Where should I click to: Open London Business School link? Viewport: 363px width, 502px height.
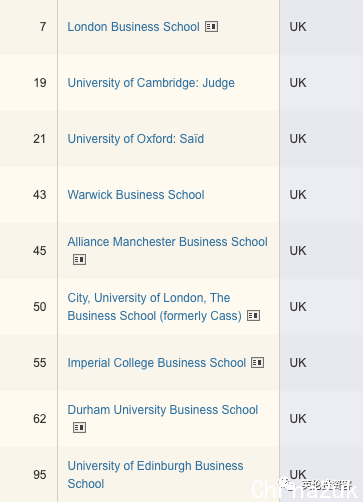(133, 27)
